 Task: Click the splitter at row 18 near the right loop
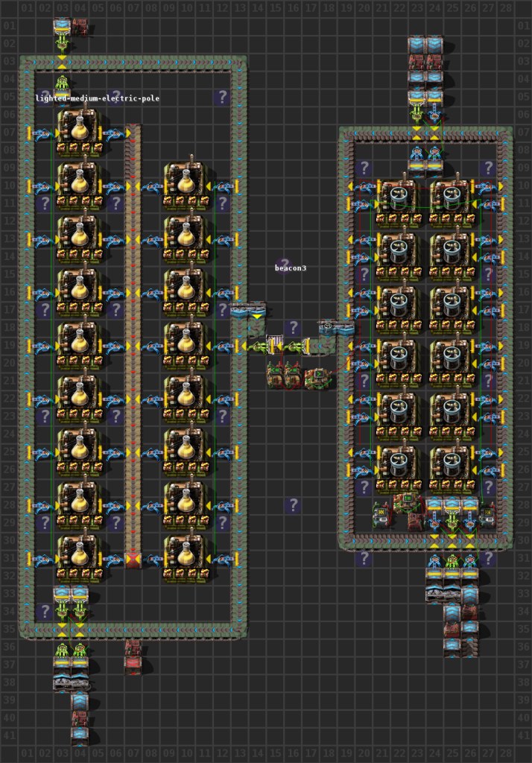[337, 328]
